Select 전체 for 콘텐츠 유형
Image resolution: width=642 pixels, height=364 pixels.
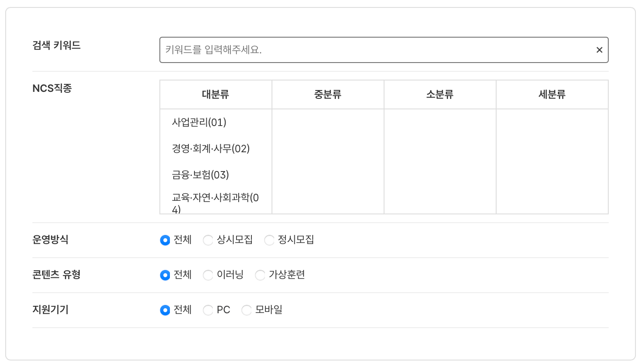[x=165, y=275]
